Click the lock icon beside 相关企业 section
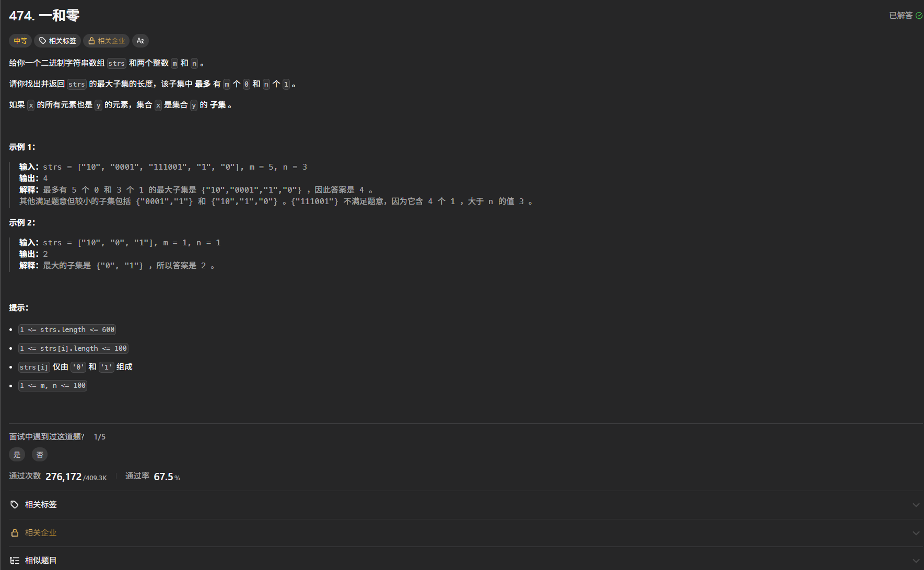Image resolution: width=924 pixels, height=570 pixels. pyautogui.click(x=15, y=533)
